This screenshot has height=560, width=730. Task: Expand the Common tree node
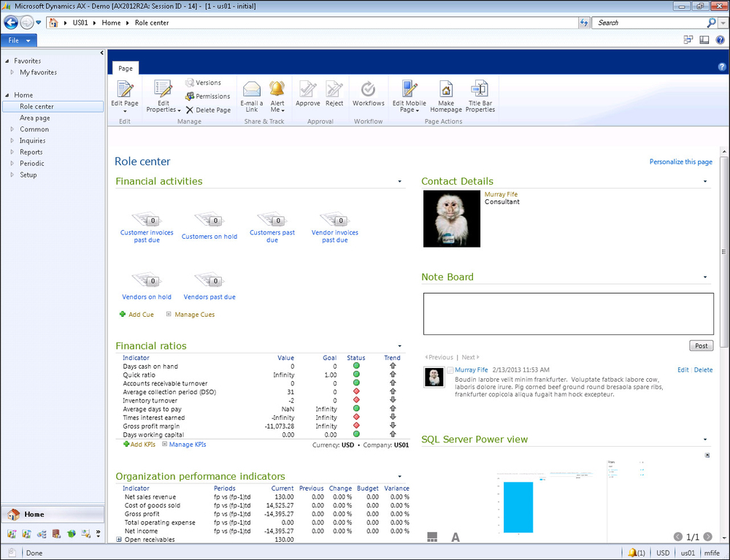[12, 129]
